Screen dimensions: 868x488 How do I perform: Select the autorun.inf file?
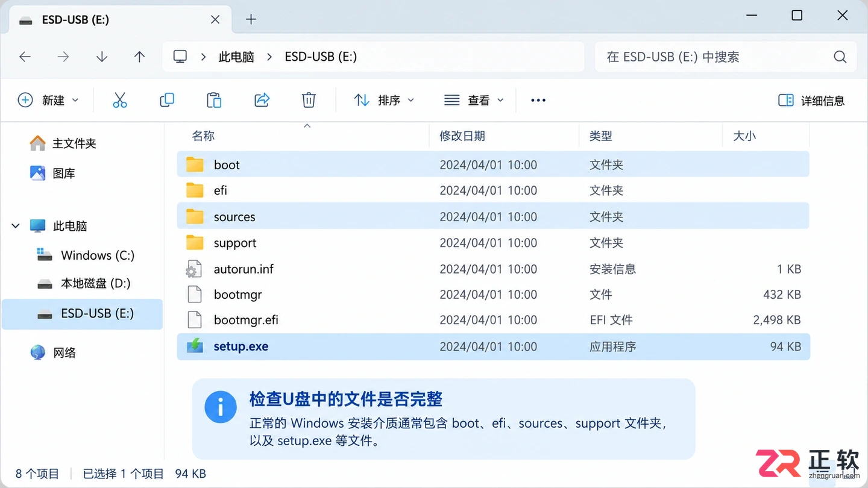493,269
